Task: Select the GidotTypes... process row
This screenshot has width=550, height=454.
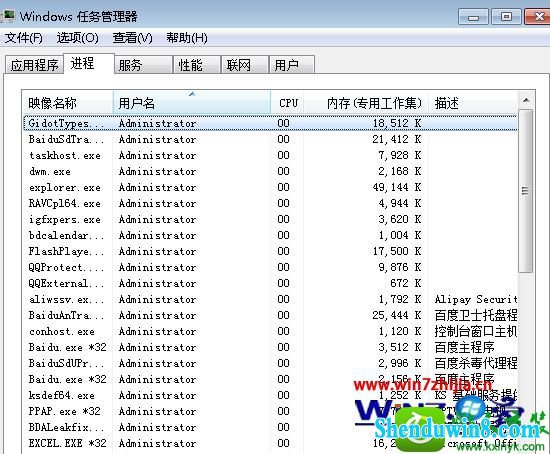Action: tap(270, 123)
